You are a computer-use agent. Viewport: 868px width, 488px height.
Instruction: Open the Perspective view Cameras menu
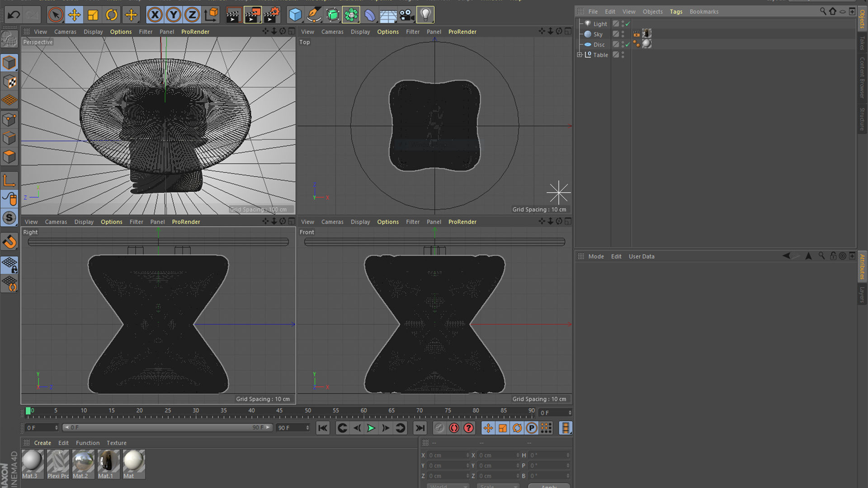[65, 32]
